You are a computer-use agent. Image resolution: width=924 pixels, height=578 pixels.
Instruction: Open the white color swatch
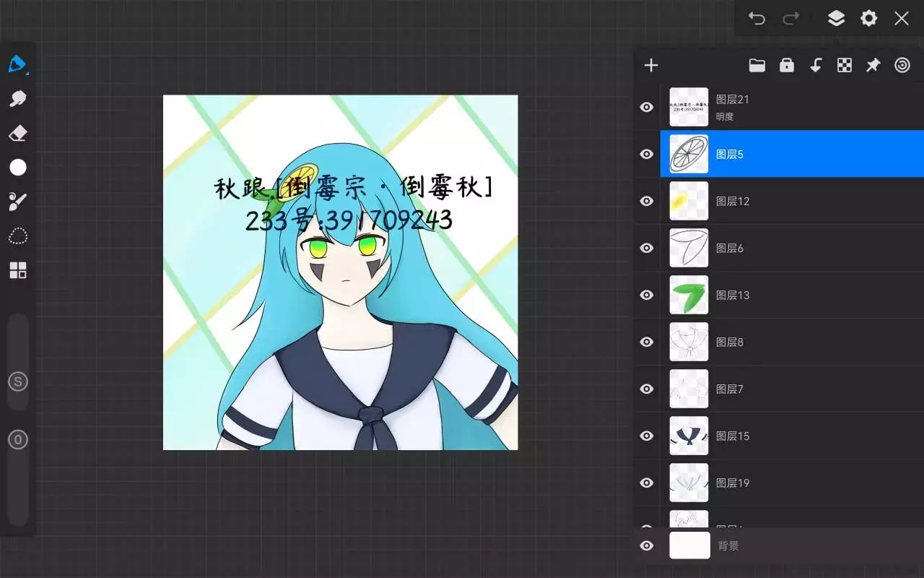tap(17, 168)
